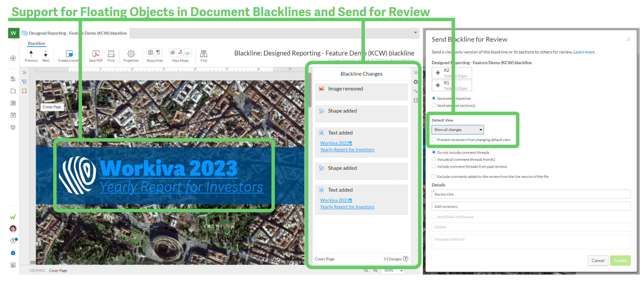Show the document outline panel
This screenshot has width=644, height=281.
24,82
